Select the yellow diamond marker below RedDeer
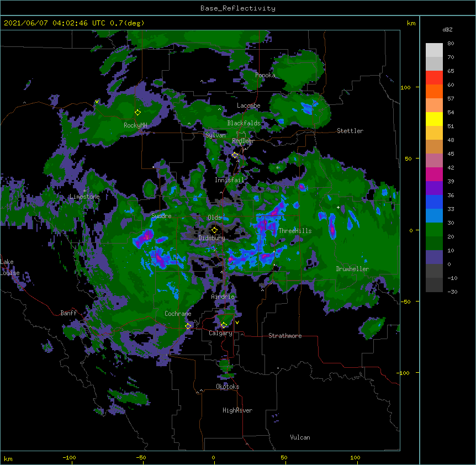The image size is (476, 465). 235,155
